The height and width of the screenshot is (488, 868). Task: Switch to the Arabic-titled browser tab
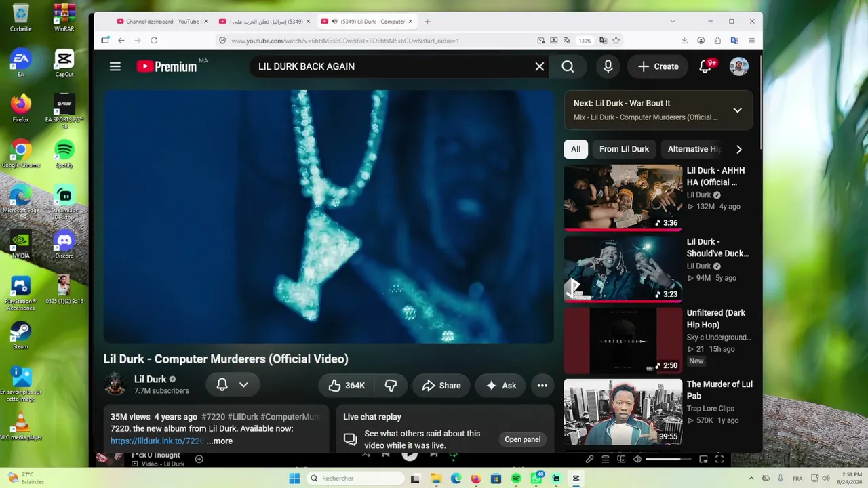(x=265, y=22)
